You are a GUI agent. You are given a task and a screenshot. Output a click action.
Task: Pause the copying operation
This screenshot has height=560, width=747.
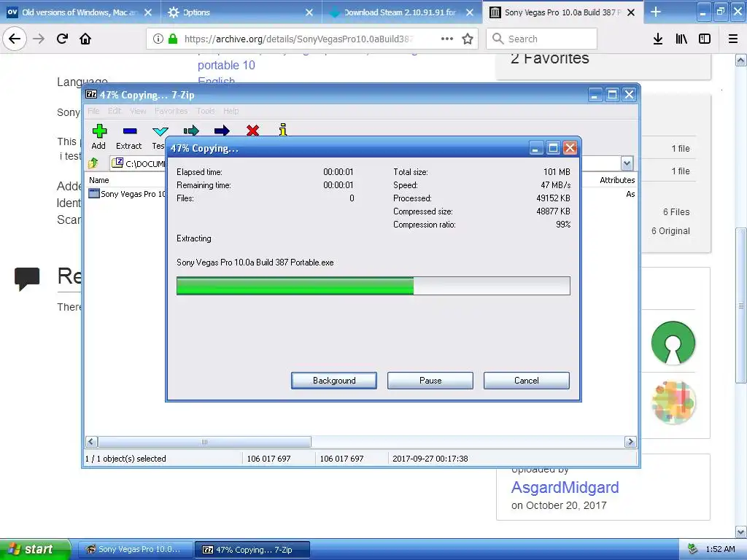[x=430, y=381]
